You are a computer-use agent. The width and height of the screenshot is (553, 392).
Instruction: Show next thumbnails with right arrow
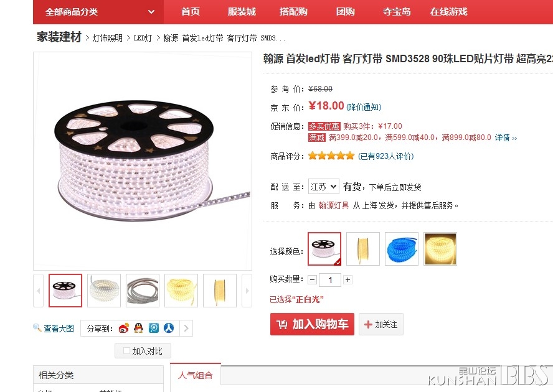point(247,291)
